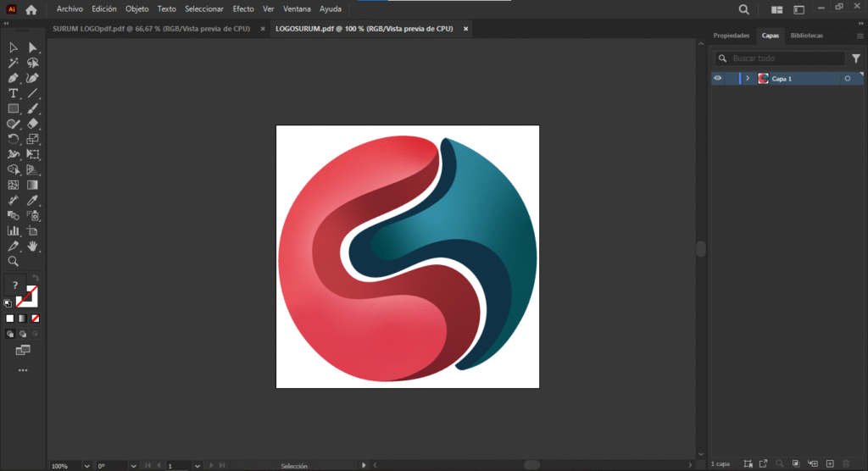Open the zoom level dropdown
This screenshot has height=471, width=868.
(87, 466)
